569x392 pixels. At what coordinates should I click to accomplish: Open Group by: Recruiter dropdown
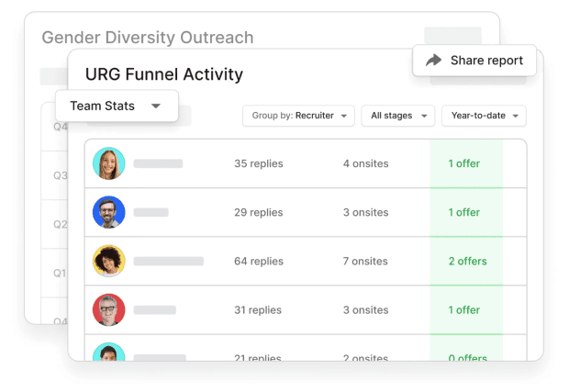(x=298, y=116)
